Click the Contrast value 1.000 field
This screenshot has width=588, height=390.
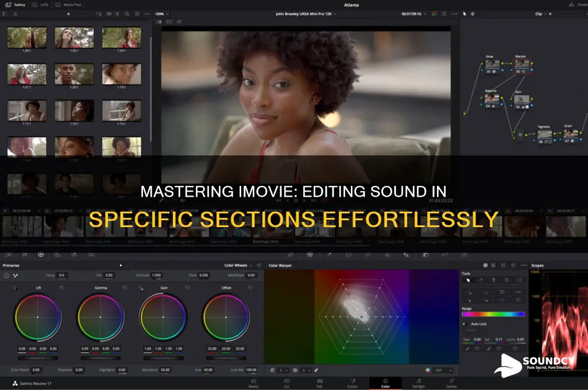click(157, 275)
